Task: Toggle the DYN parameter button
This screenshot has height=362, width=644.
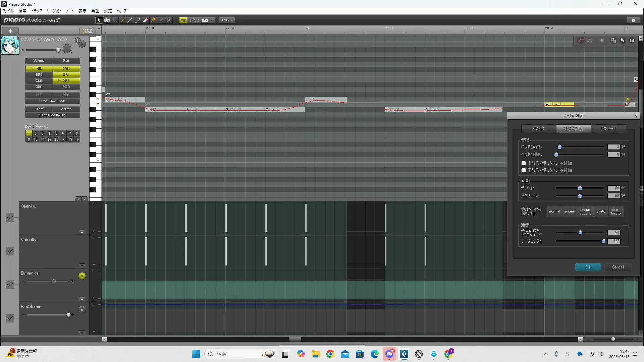Action: tap(66, 68)
